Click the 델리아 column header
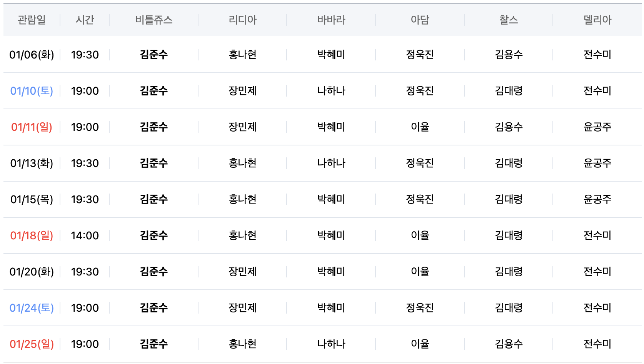Viewport: 644px width, 364px height. pyautogui.click(x=597, y=20)
